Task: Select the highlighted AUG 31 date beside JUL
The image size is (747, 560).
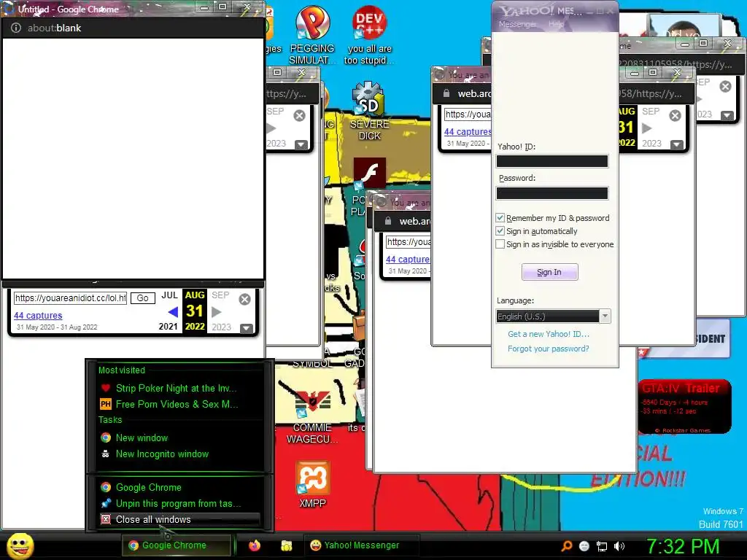Action: [194, 311]
